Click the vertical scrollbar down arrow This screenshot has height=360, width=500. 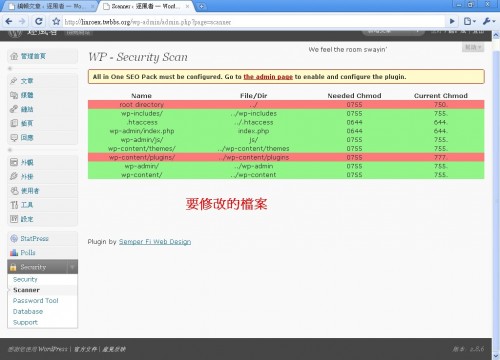pos(496,355)
